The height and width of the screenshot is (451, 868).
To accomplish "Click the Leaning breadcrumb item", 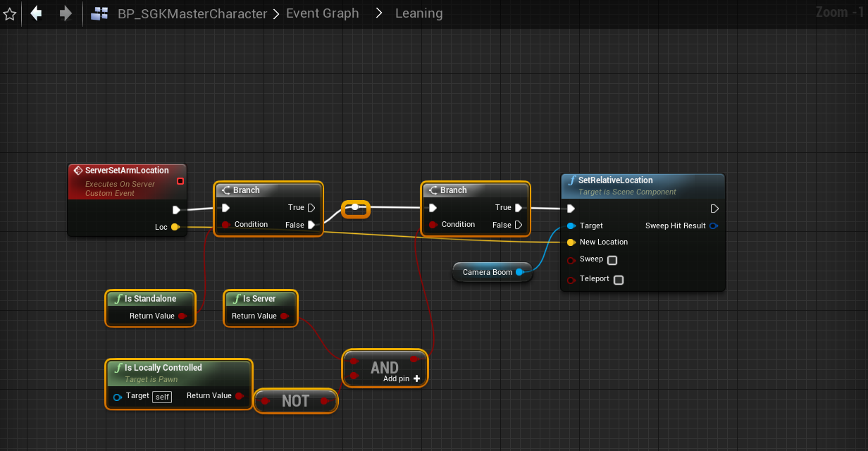I will [418, 13].
